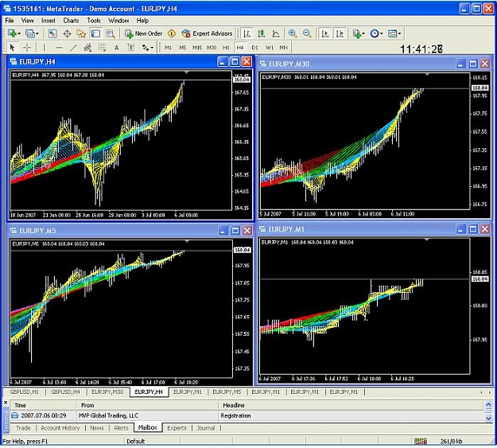497x448 pixels.
Task: Open the Account History terminal tab
Action: click(x=60, y=428)
